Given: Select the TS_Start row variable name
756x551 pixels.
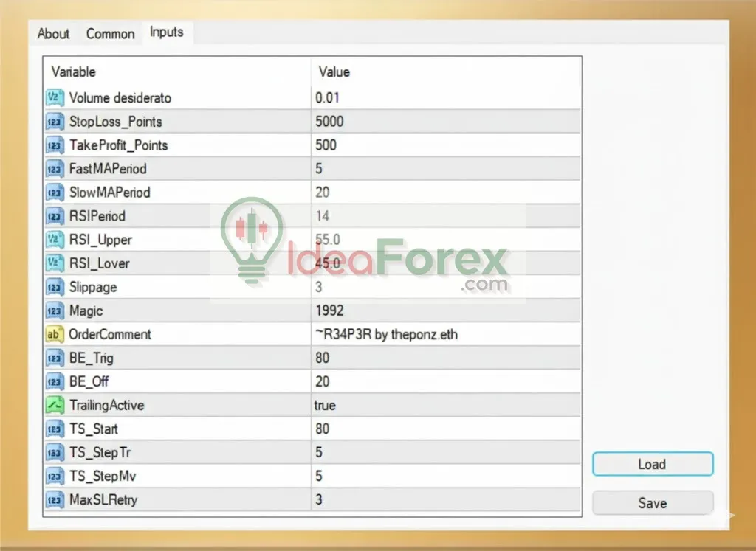Looking at the screenshot, I should click(93, 429).
